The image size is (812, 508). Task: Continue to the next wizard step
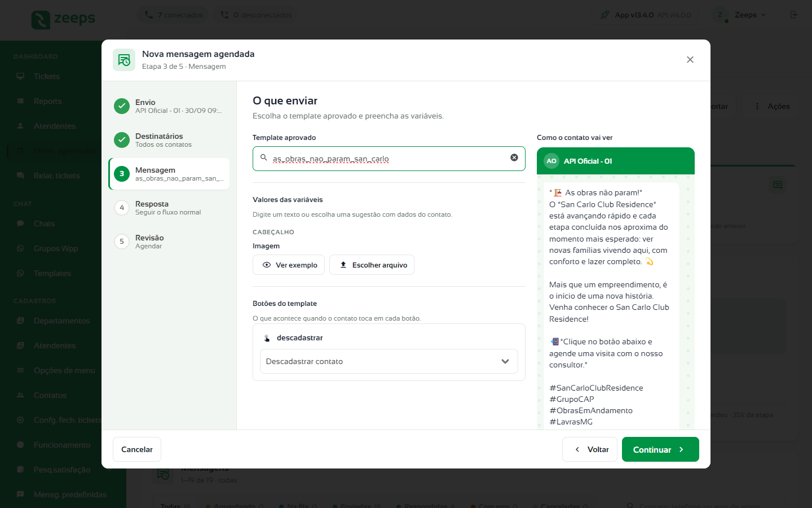(x=660, y=449)
